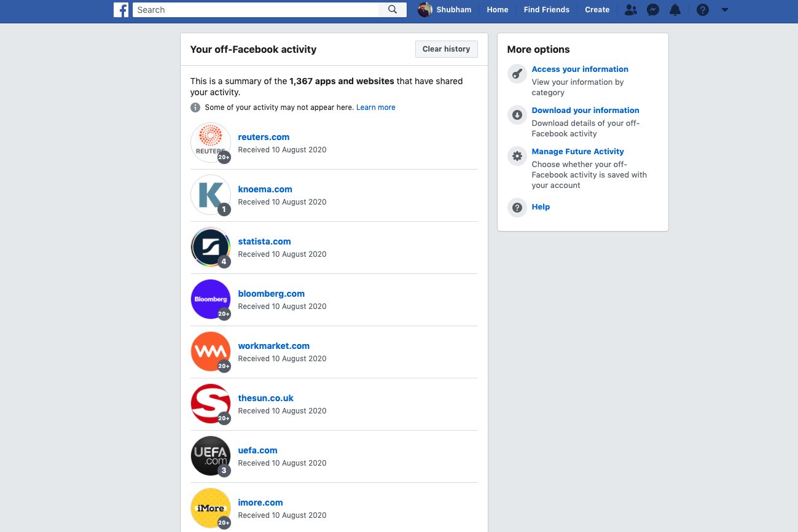Open the Quick Help question icon
The image size is (798, 532).
click(x=703, y=10)
